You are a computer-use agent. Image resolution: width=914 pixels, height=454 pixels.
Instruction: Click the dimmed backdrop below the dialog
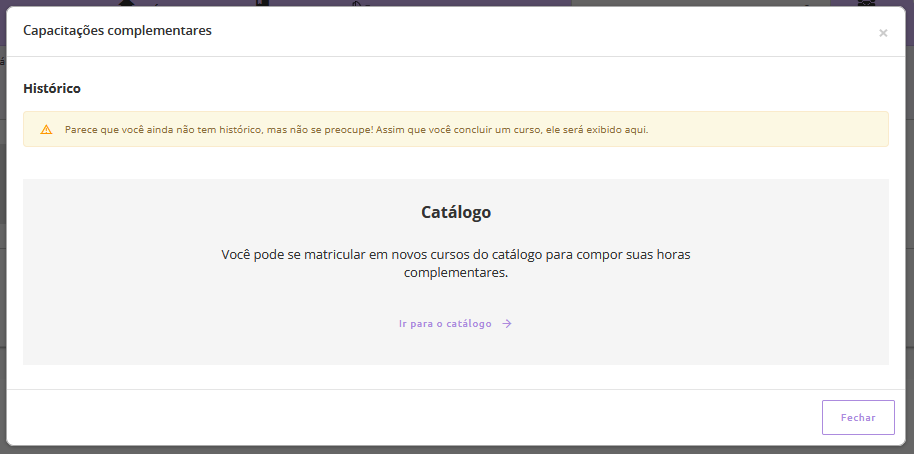[x=450, y=450]
